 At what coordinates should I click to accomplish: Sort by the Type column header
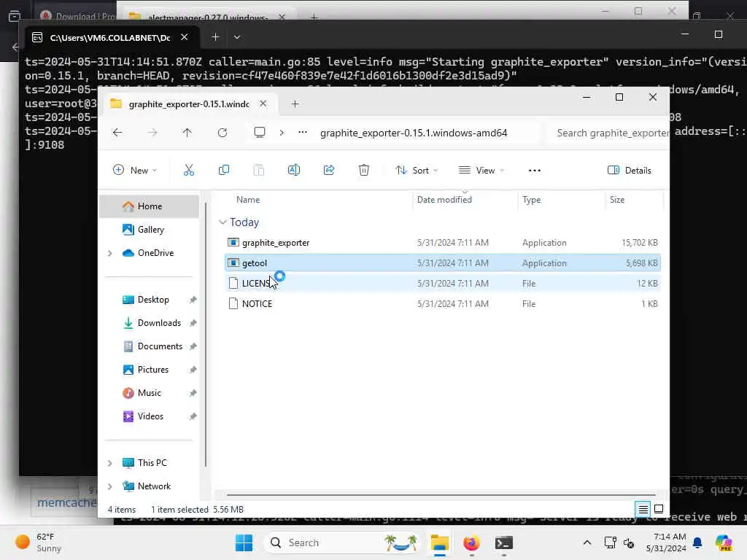coord(531,200)
